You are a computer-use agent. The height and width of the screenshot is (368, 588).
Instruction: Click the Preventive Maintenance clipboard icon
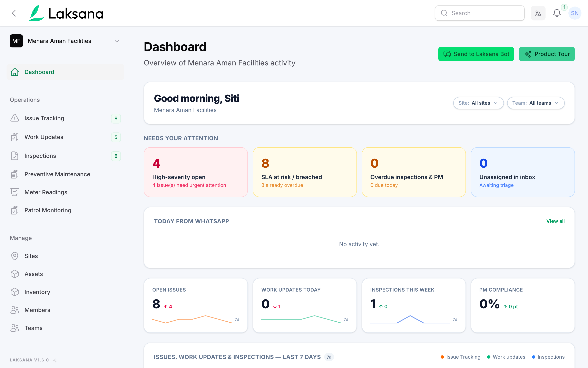(14, 174)
